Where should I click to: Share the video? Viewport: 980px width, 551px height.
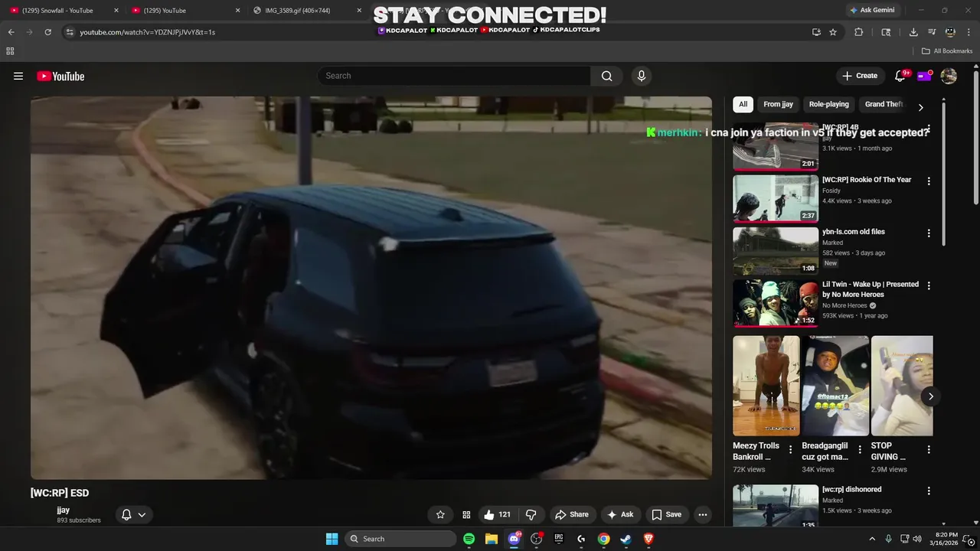(572, 514)
